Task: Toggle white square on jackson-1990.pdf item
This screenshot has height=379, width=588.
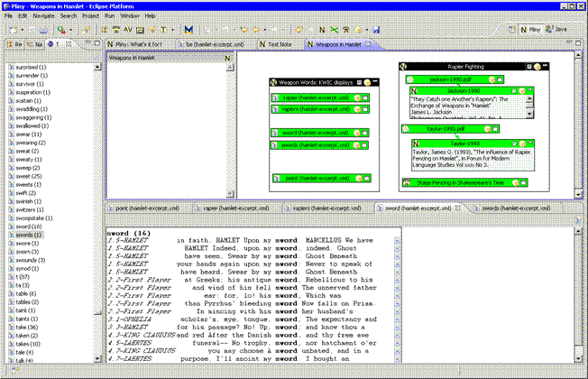Action: coord(500,79)
